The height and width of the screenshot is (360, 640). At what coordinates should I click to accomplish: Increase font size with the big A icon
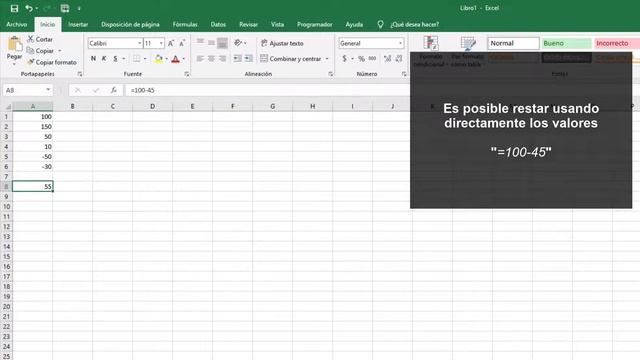171,43
